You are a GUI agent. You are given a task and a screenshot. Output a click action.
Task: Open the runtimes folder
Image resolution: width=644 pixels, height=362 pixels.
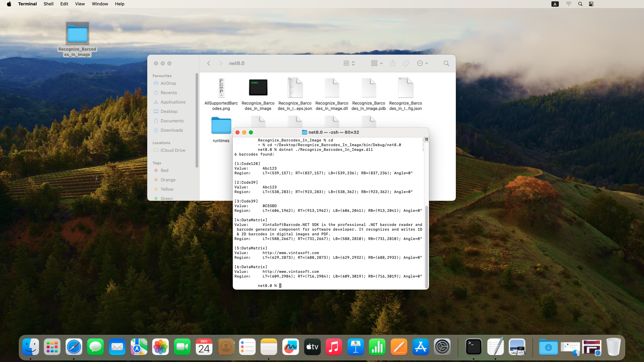[x=221, y=126]
